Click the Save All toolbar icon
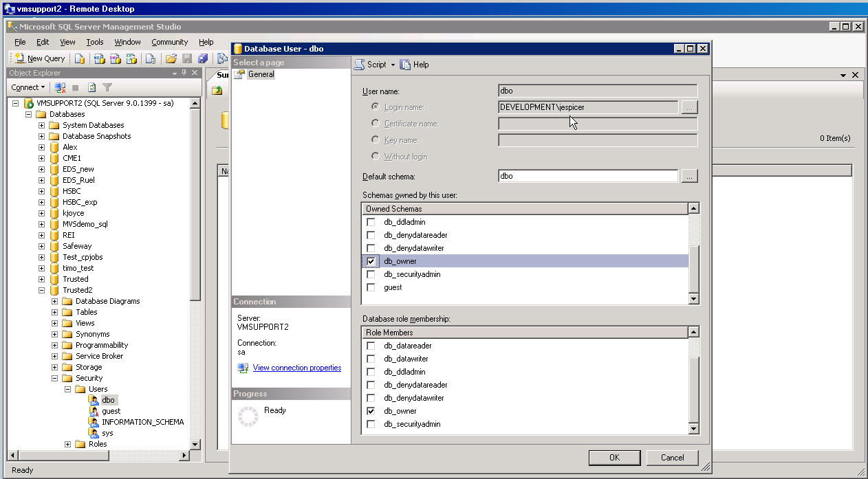 pos(203,58)
